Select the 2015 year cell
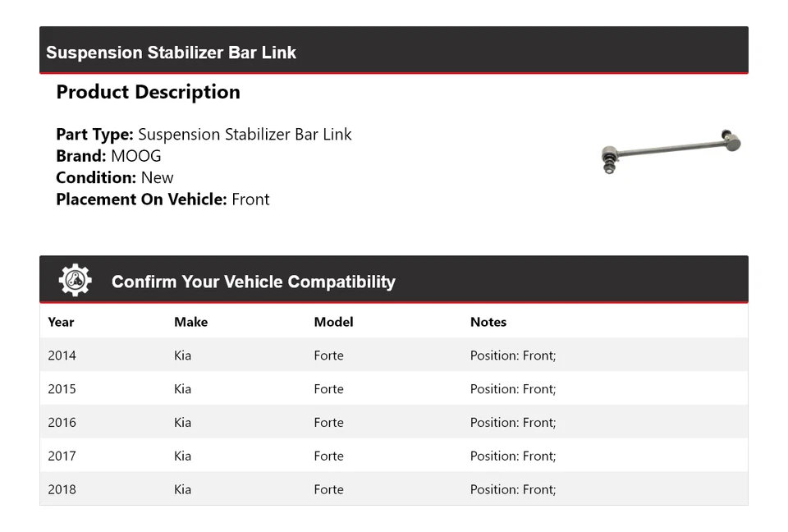Image resolution: width=788 pixels, height=532 pixels. pyautogui.click(x=62, y=389)
